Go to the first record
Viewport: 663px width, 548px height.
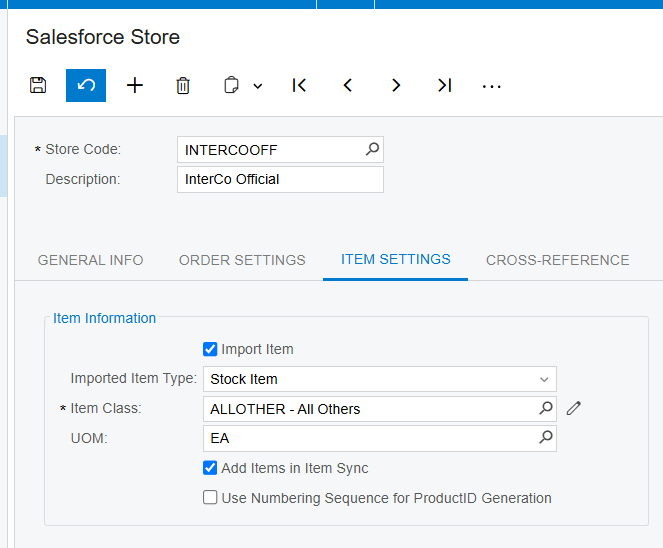(299, 85)
